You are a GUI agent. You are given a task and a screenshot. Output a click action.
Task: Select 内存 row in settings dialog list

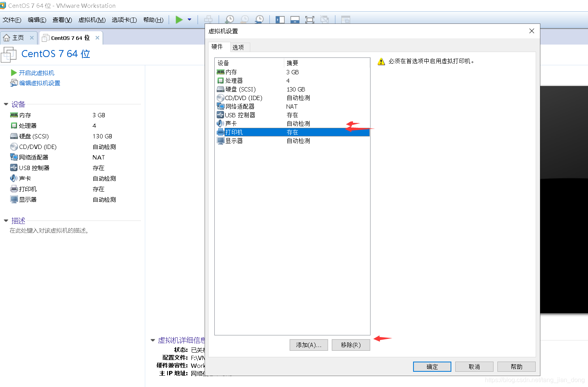pos(292,72)
